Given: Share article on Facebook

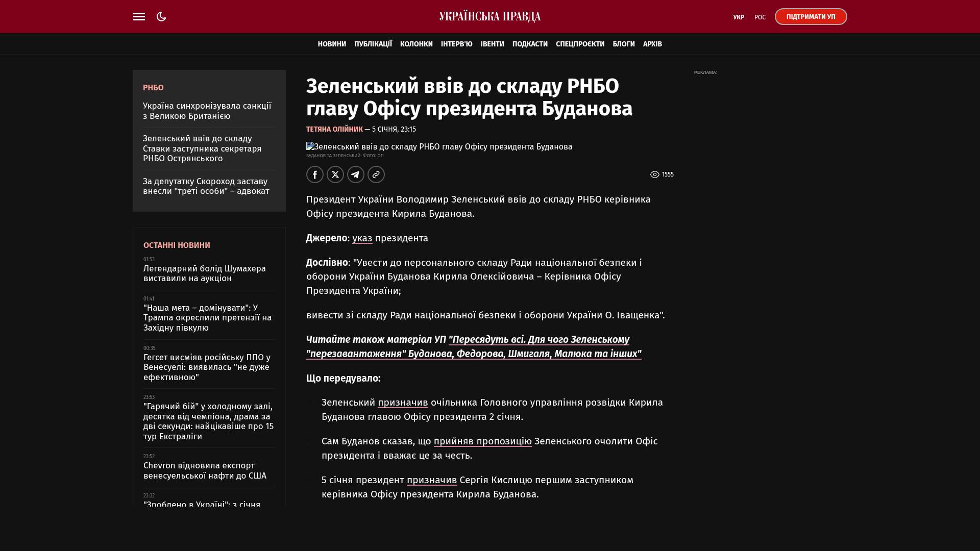Looking at the screenshot, I should [x=315, y=174].
